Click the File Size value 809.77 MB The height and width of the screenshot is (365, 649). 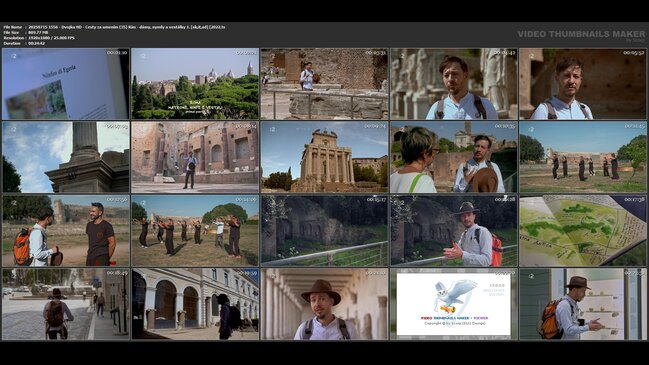pos(38,32)
